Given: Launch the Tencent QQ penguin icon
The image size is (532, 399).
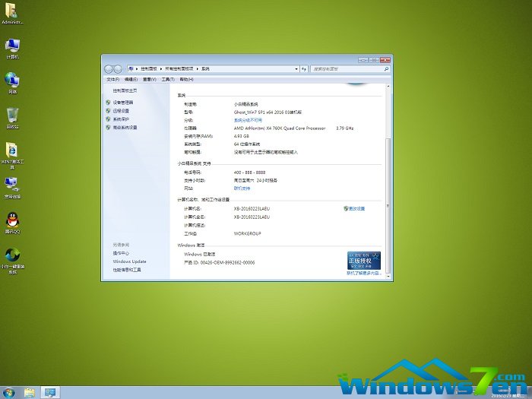Looking at the screenshot, I should 12,219.
